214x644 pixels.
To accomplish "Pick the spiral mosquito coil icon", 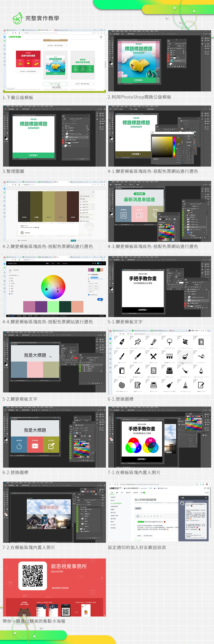I will coord(122,385).
